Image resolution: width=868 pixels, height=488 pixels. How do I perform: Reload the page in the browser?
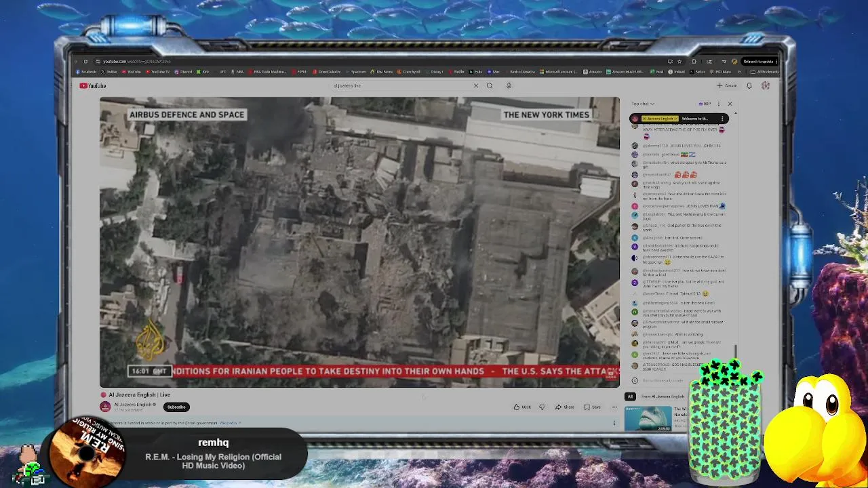tap(85, 62)
